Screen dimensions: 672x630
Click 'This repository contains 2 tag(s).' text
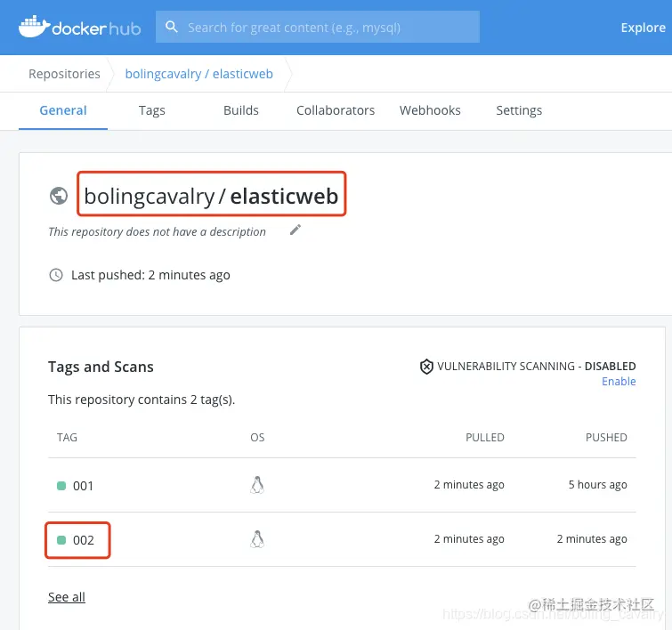142,400
